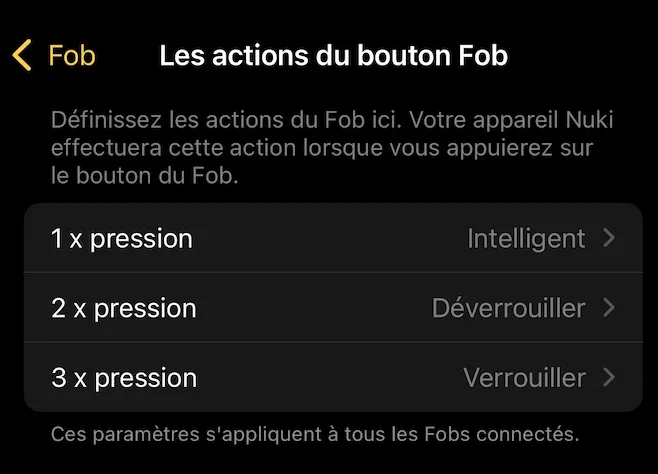
Task: Select the 'Intelligent' action value
Action: (526, 239)
